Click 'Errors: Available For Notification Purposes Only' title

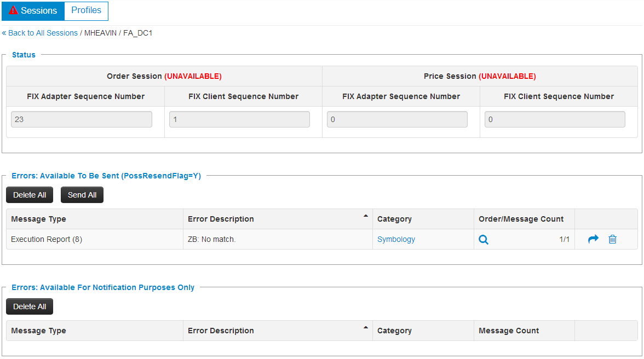tap(103, 288)
